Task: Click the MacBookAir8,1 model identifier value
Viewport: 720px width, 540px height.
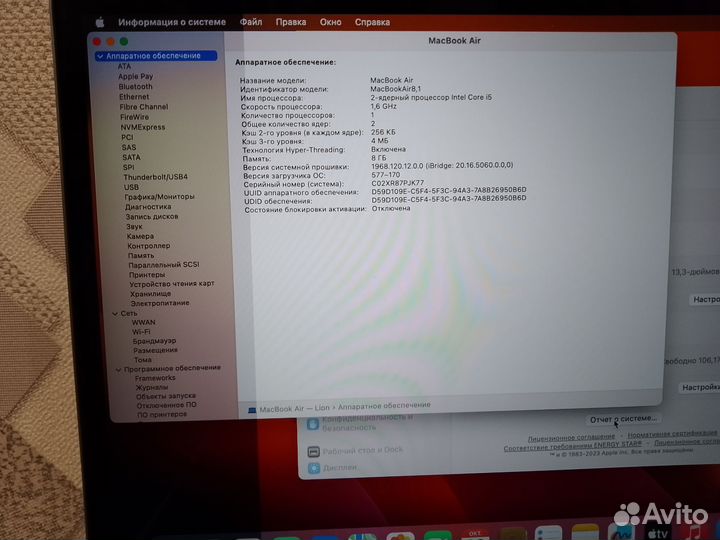Action: point(395,89)
